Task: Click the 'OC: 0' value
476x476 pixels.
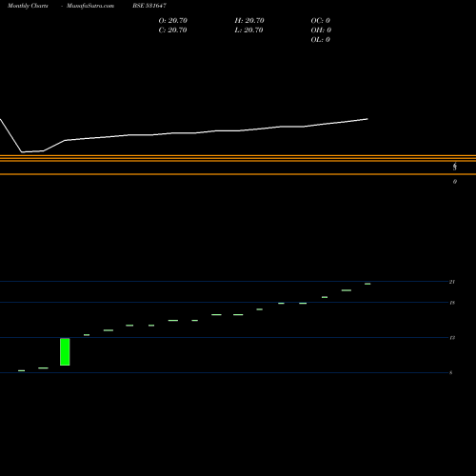Action: pyautogui.click(x=321, y=21)
